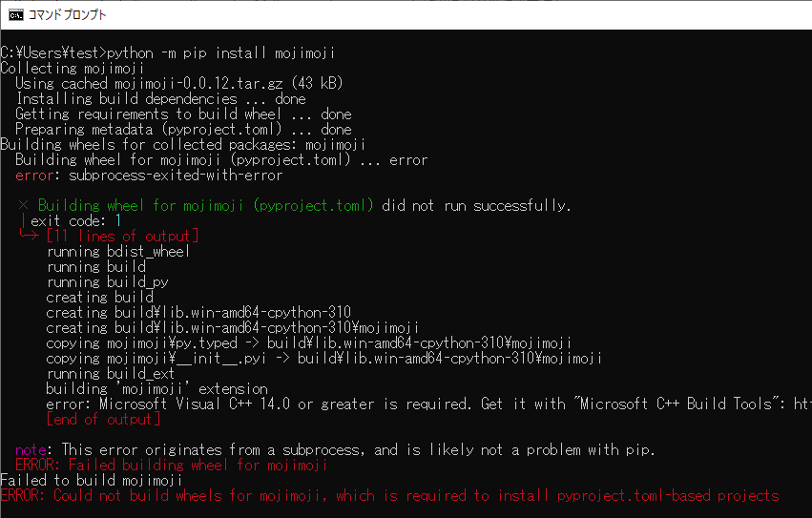Click the magenta 'note' label

click(31, 450)
